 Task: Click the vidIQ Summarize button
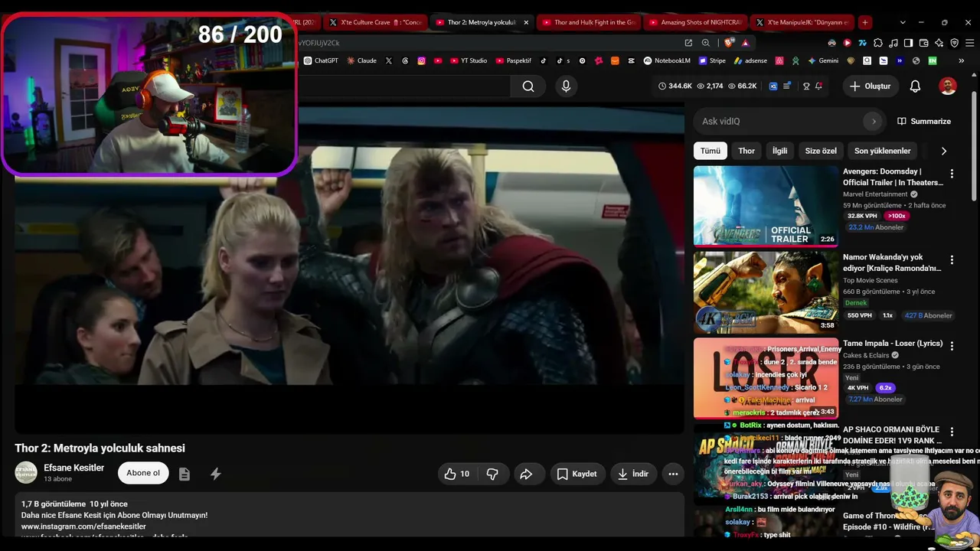(924, 121)
